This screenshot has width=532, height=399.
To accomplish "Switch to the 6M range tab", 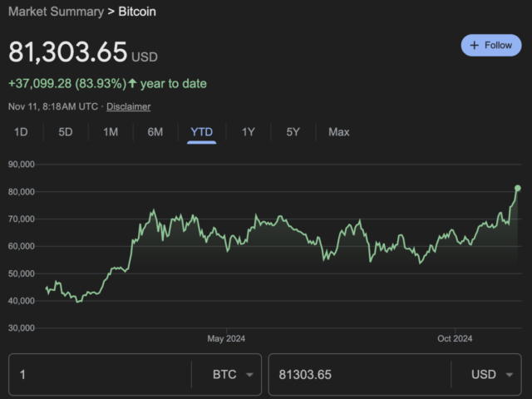I will coord(155,132).
